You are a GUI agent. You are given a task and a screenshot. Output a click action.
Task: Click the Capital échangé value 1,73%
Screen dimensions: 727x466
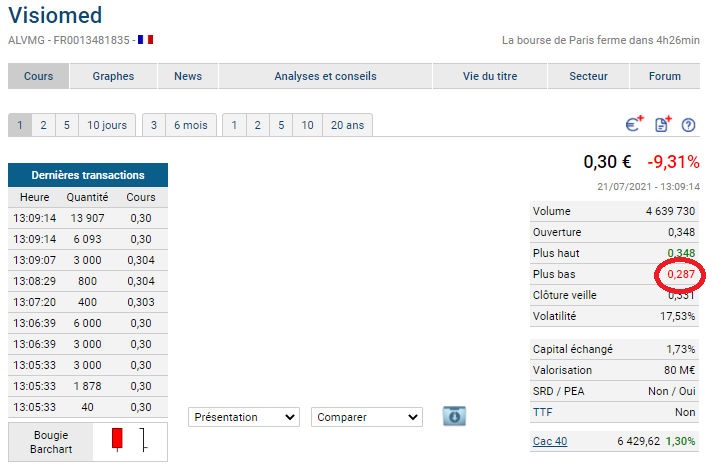[681, 349]
